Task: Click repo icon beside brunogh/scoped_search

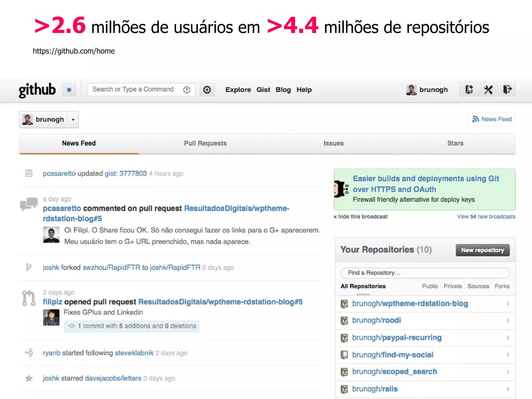Action: pos(344,372)
